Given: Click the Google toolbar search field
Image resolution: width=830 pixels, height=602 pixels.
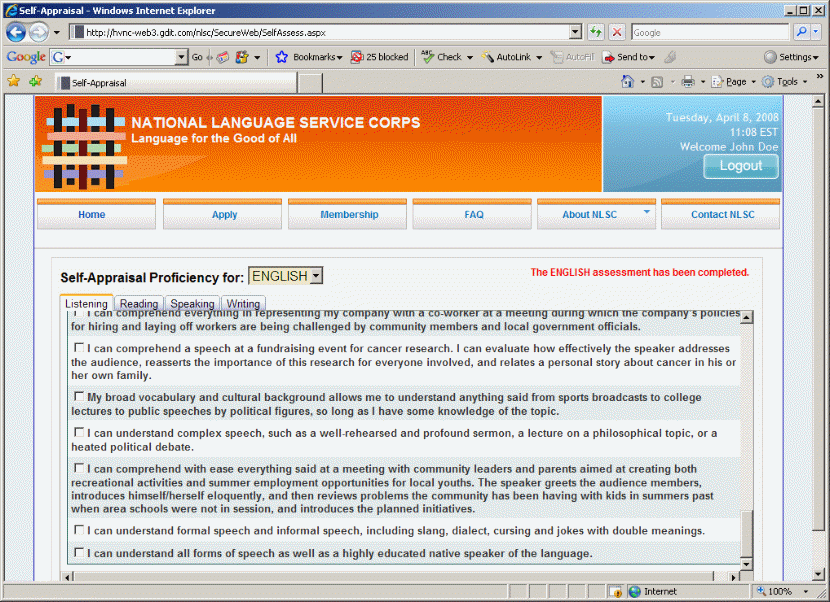Looking at the screenshot, I should (113, 57).
